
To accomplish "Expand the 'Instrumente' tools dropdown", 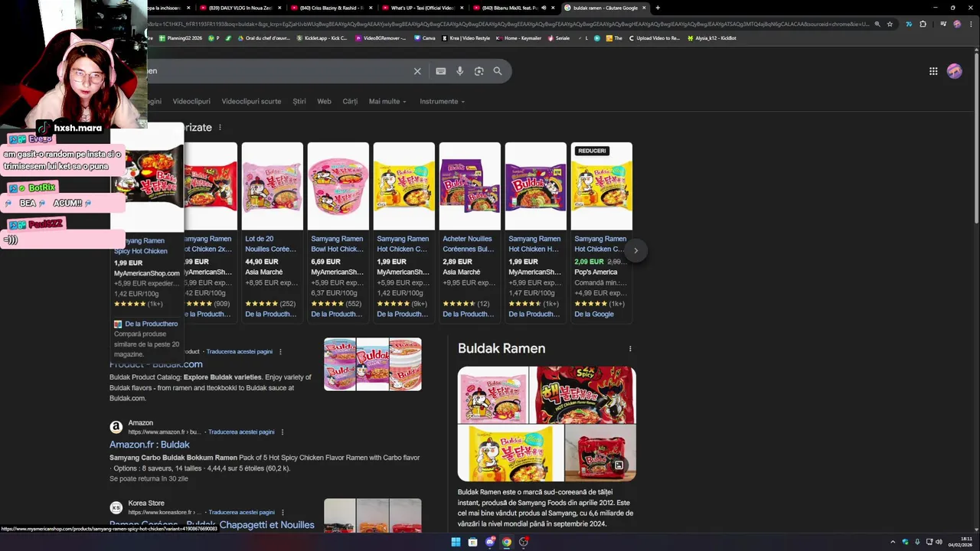I will click(442, 101).
